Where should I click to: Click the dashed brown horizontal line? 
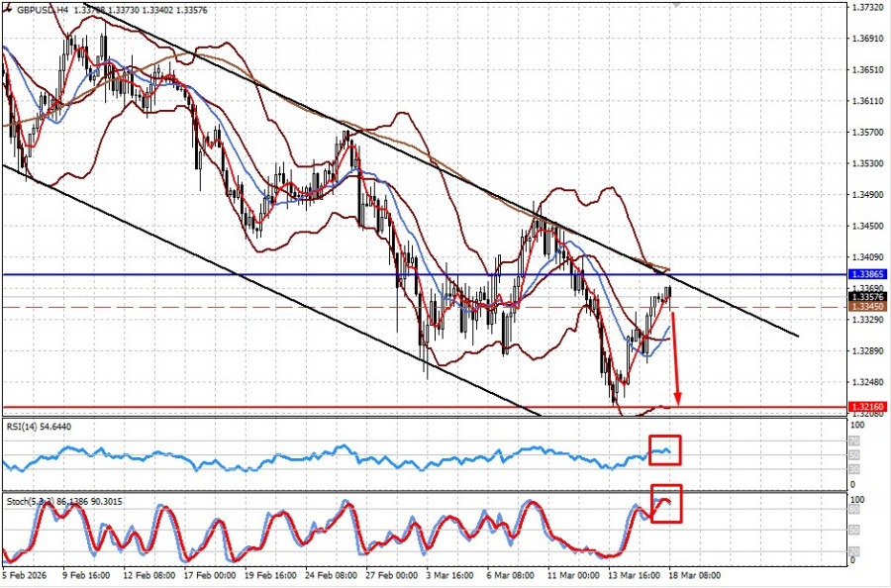[x=425, y=307]
